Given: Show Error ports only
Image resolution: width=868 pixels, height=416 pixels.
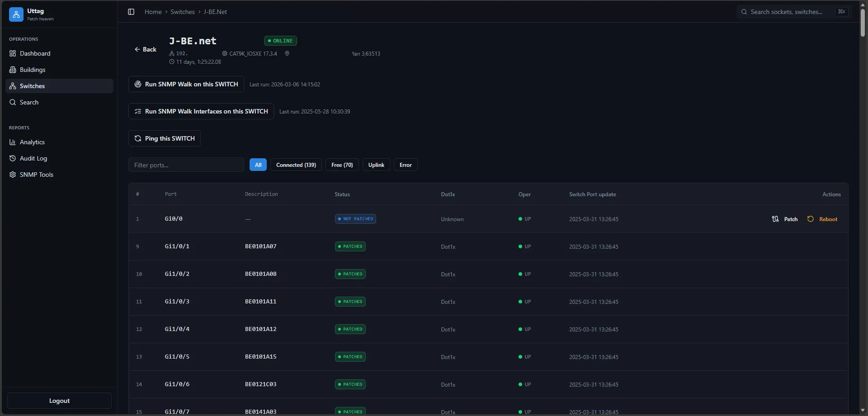Looking at the screenshot, I should coord(406,165).
